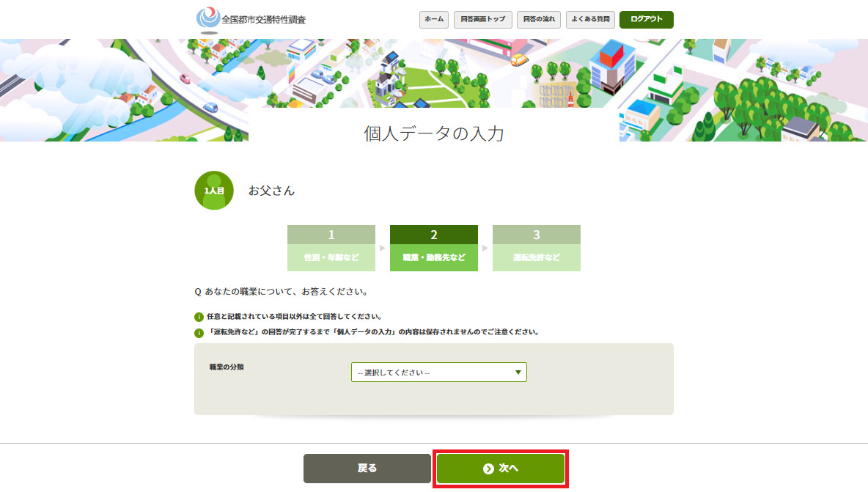The width and height of the screenshot is (868, 492).
Task: Go to the ホーム page
Action: click(x=434, y=20)
